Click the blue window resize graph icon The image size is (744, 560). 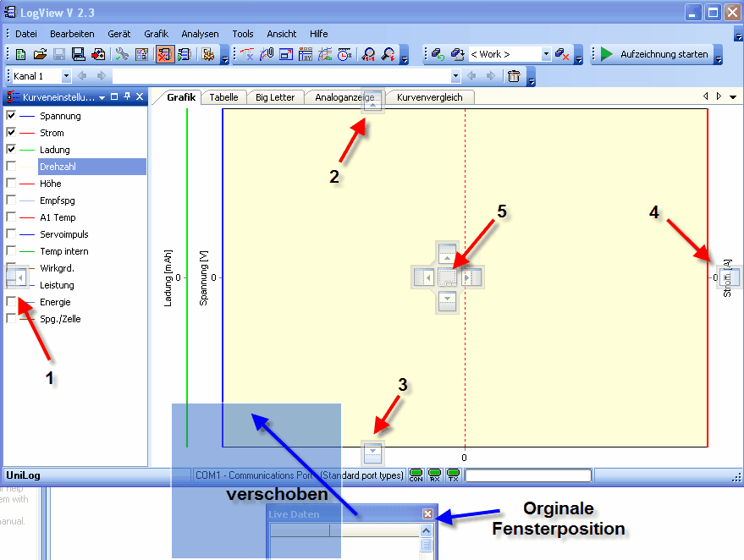286,54
